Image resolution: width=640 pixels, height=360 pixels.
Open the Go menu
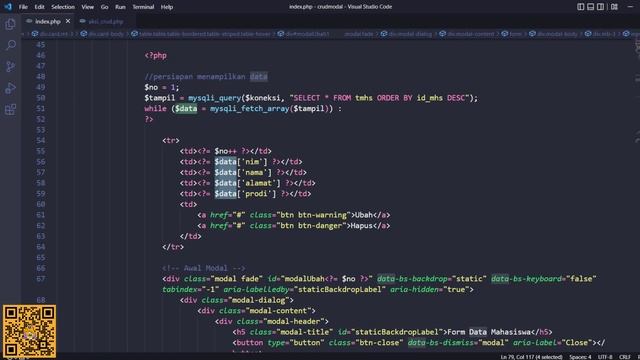click(104, 7)
